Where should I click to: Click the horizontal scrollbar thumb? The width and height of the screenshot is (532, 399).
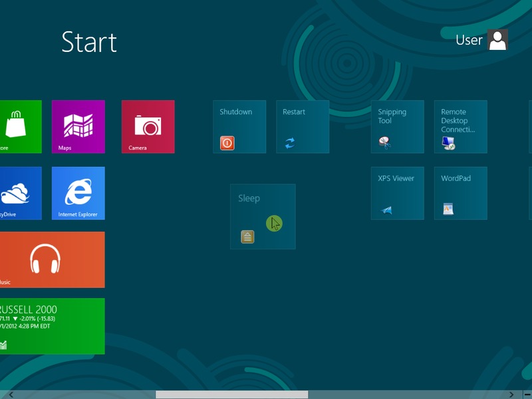click(x=231, y=394)
